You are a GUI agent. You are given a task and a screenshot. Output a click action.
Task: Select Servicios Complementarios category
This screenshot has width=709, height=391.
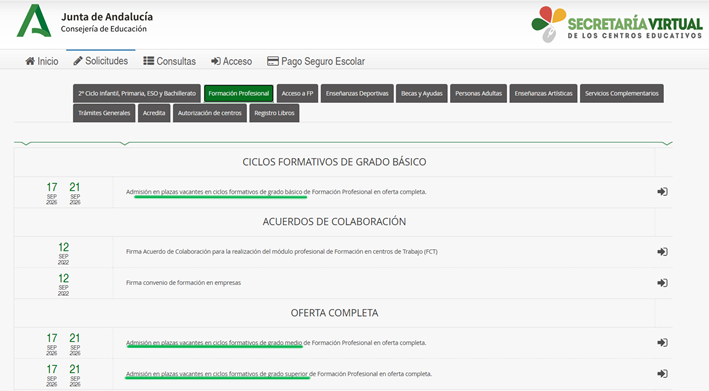(x=622, y=94)
